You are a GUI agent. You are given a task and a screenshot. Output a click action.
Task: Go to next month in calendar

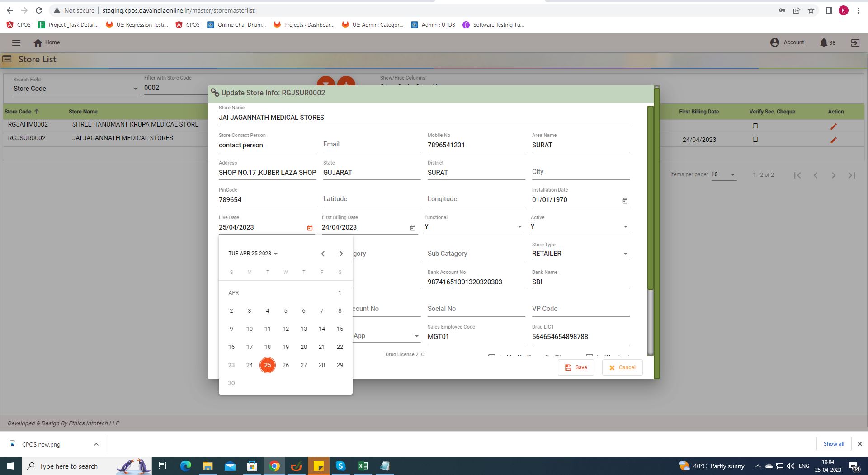(341, 254)
